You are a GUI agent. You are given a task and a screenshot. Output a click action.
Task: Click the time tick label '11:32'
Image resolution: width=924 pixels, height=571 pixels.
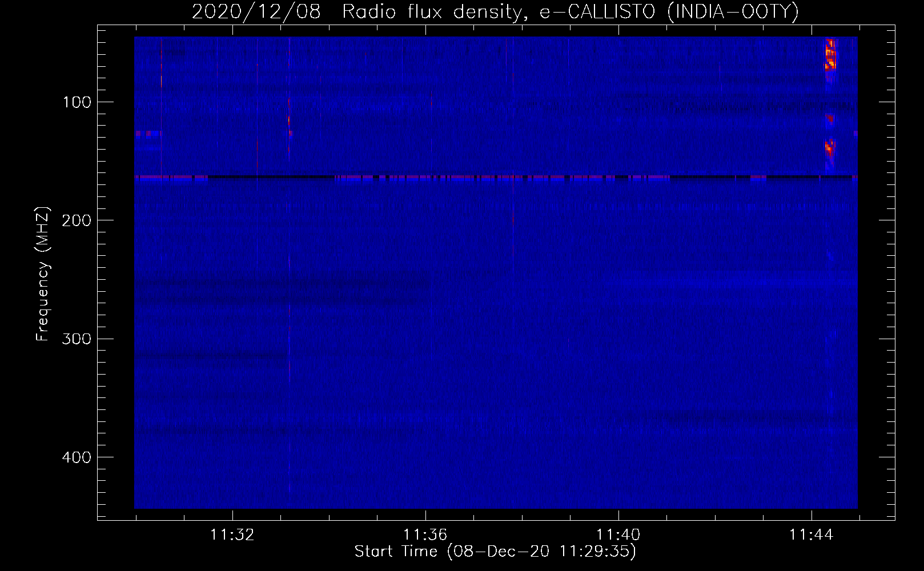point(232,535)
